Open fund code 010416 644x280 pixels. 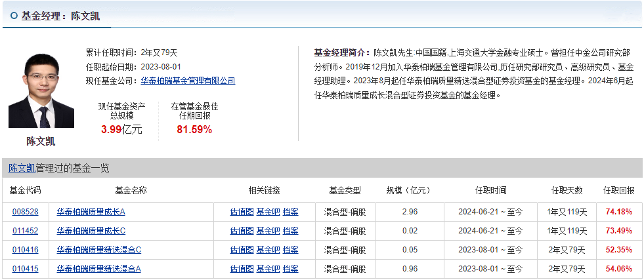coord(25,250)
